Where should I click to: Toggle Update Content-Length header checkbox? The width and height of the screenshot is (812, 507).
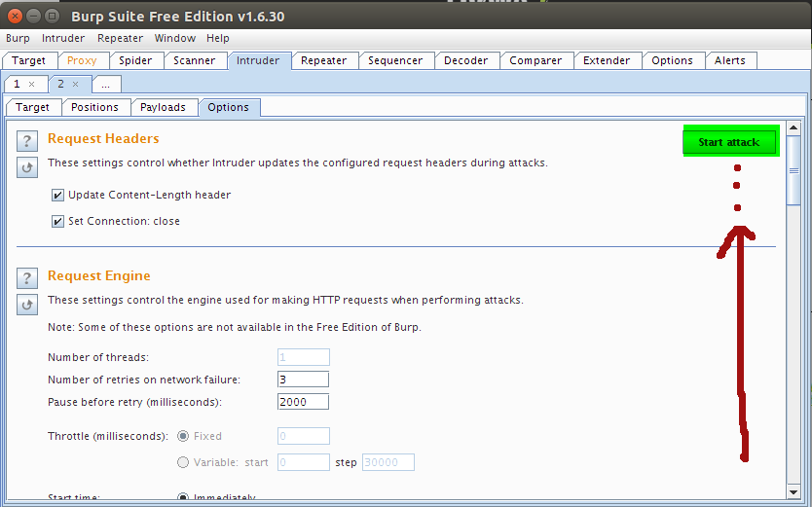(57, 195)
